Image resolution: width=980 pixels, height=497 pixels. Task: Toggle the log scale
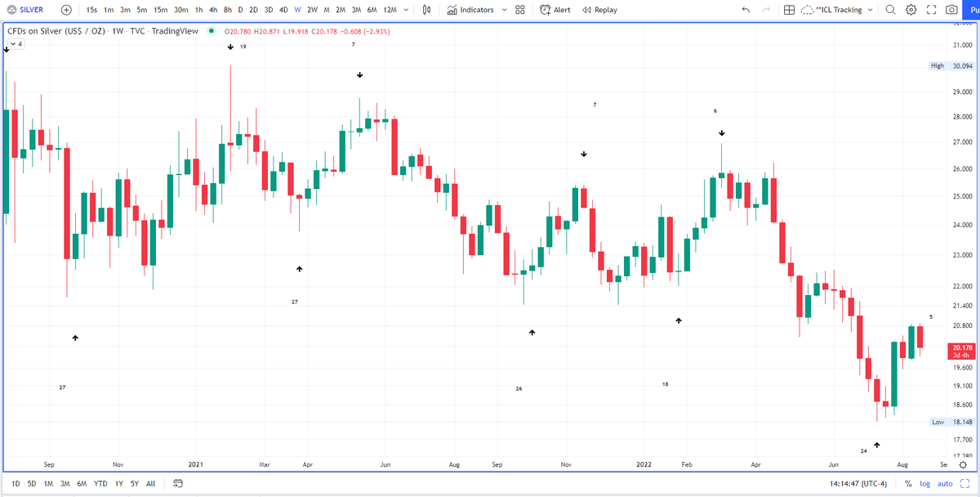pos(924,483)
